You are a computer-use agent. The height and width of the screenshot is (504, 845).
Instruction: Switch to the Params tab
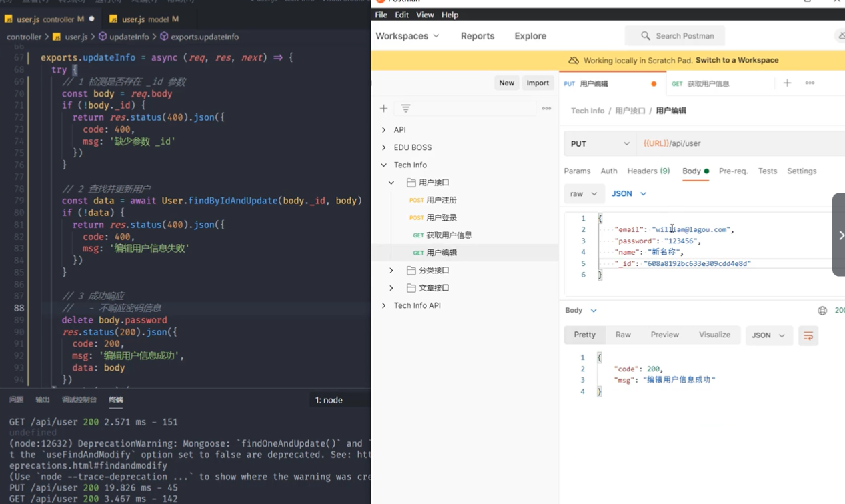pyautogui.click(x=577, y=171)
